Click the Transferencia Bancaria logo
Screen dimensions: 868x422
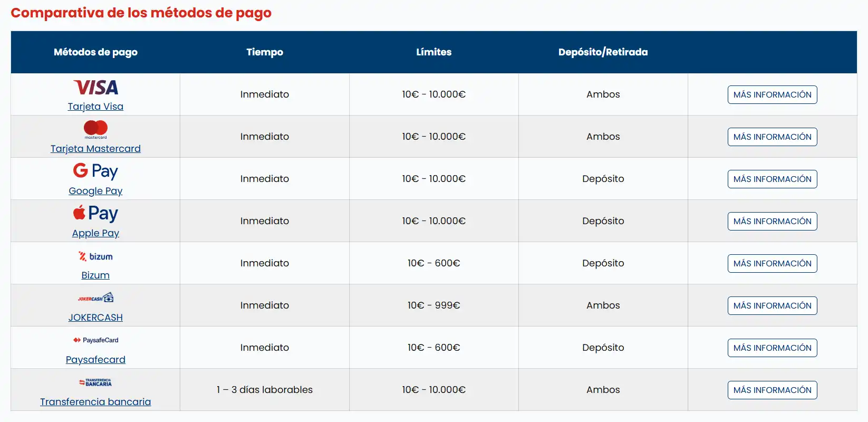tap(95, 382)
